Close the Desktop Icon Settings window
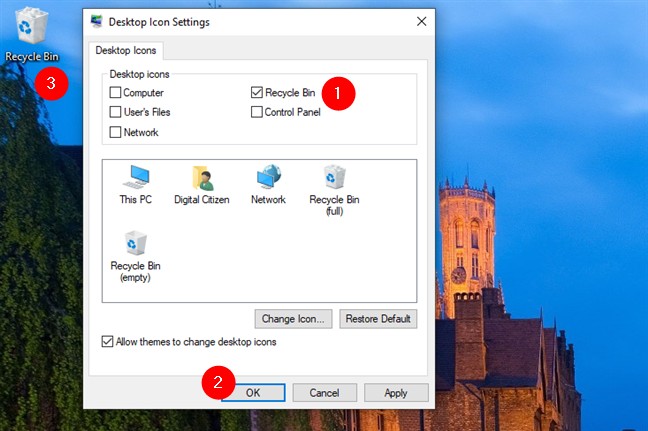 pos(421,21)
